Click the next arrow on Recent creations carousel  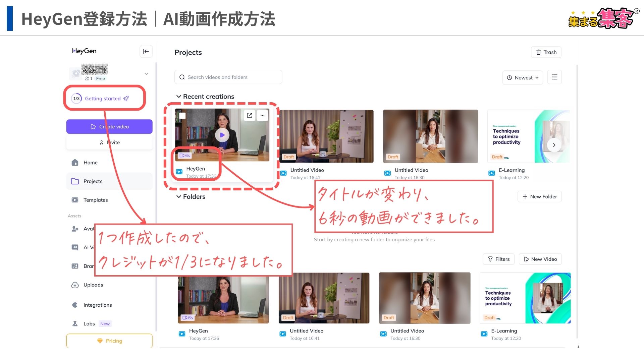[554, 145]
